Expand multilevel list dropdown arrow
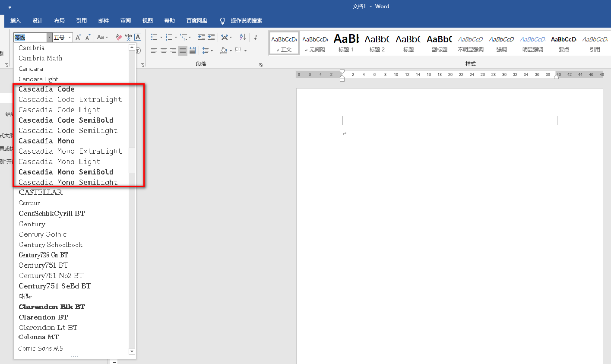 [x=190, y=37]
